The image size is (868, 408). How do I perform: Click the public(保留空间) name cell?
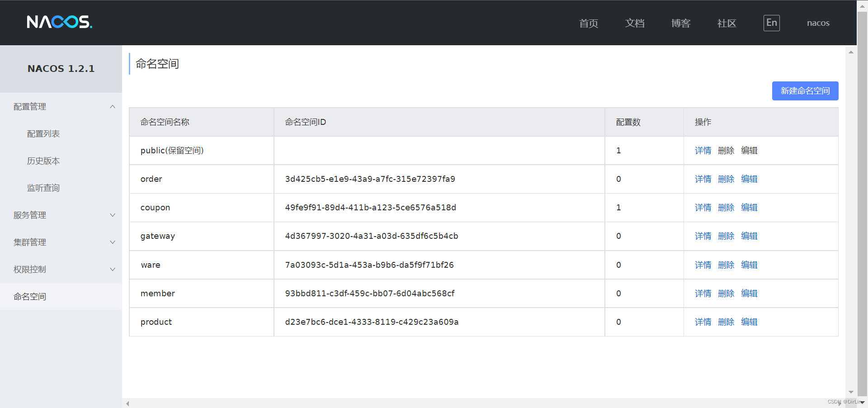coord(202,151)
